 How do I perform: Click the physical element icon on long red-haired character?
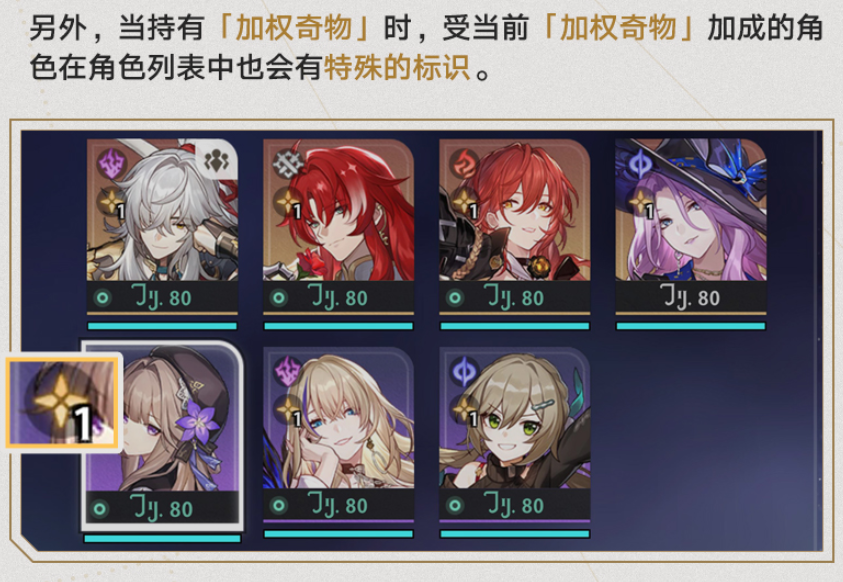tap(287, 162)
